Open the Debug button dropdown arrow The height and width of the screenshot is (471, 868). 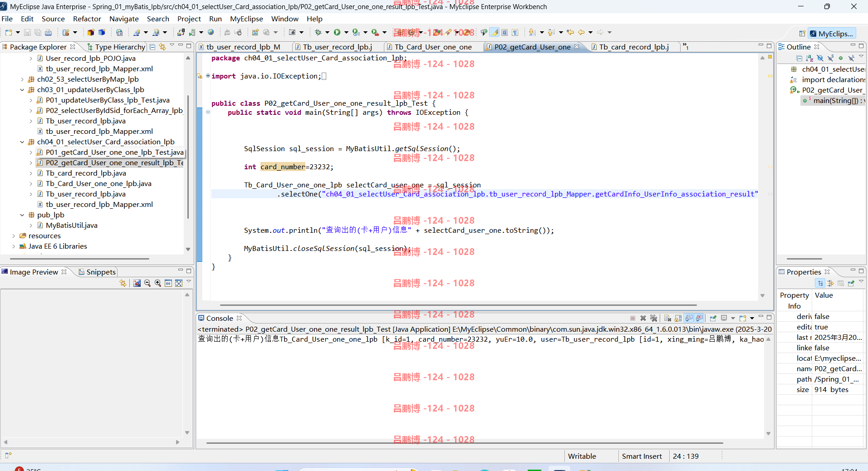tap(327, 33)
